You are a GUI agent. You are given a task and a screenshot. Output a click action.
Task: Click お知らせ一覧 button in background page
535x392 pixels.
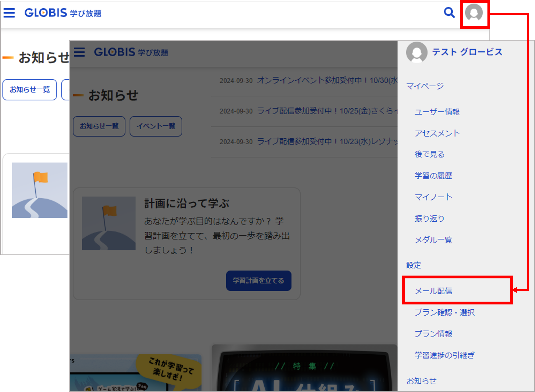click(30, 90)
